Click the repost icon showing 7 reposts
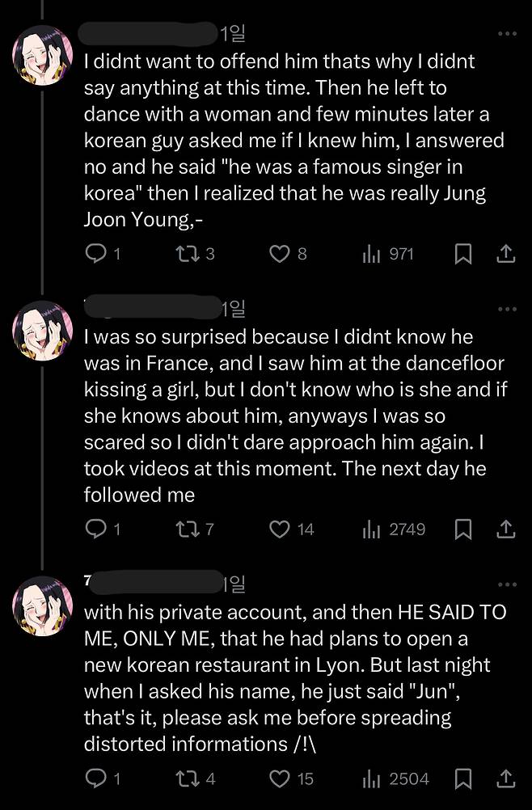Image resolution: width=532 pixels, height=810 pixels. (188, 529)
